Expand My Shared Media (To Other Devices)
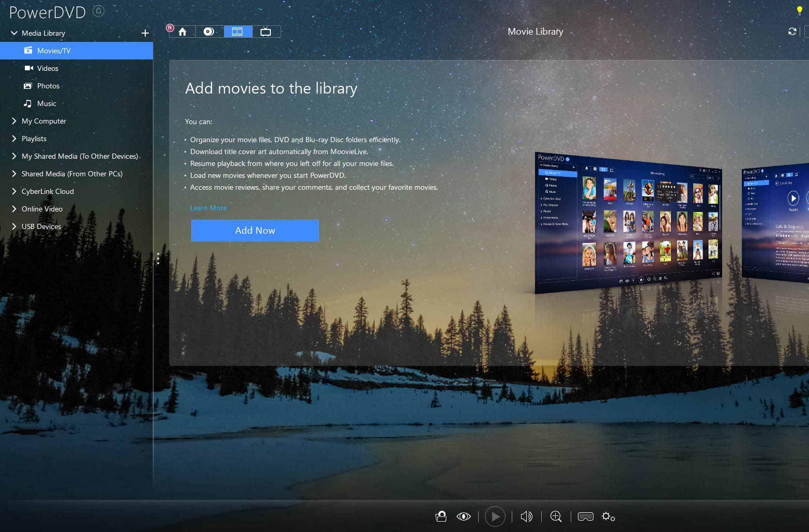The height and width of the screenshot is (532, 809). pos(14,156)
